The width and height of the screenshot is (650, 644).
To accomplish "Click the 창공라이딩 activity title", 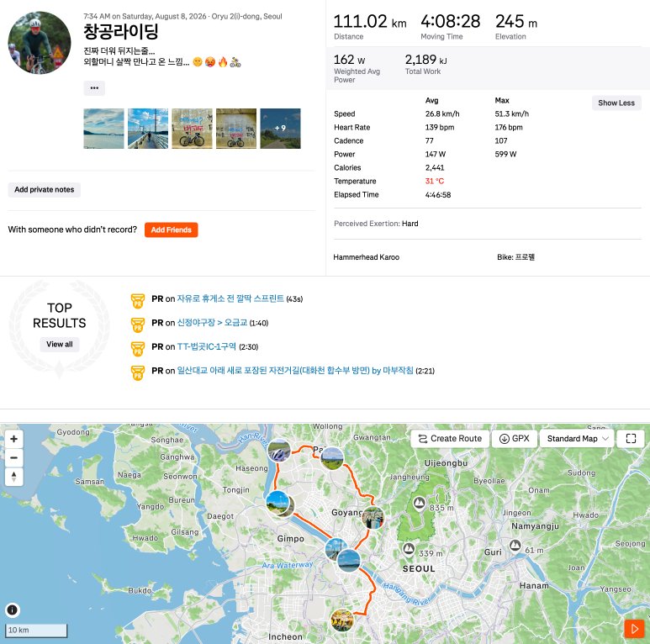I will pyautogui.click(x=120, y=31).
